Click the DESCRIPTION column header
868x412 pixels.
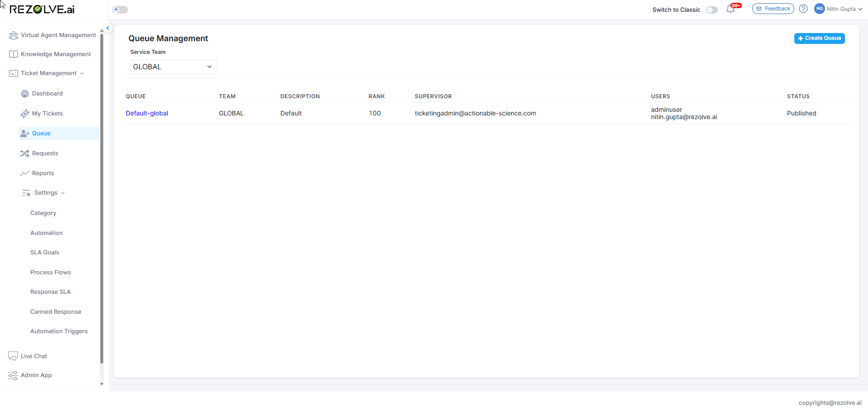(x=300, y=96)
